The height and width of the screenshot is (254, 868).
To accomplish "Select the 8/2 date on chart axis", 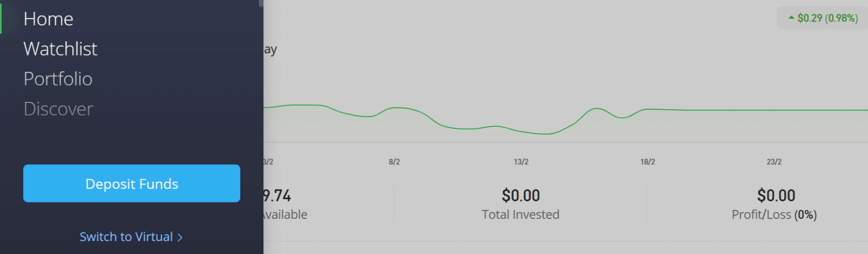I will click(394, 162).
